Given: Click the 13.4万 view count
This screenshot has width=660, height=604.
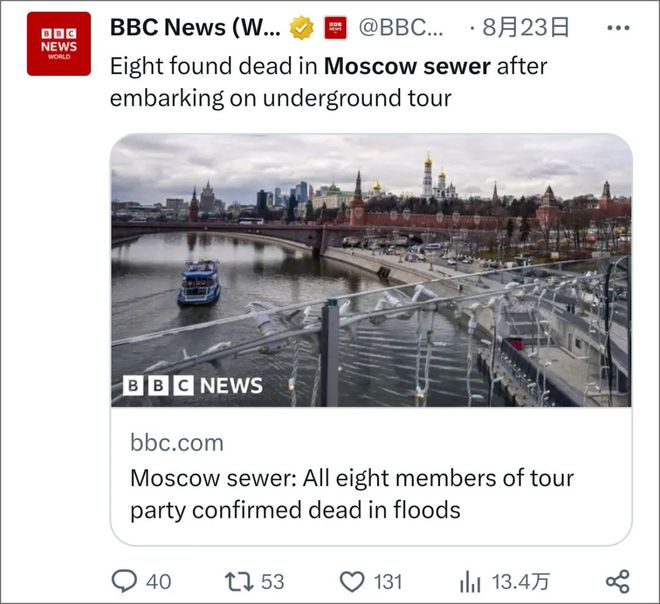Looking at the screenshot, I should (521, 582).
